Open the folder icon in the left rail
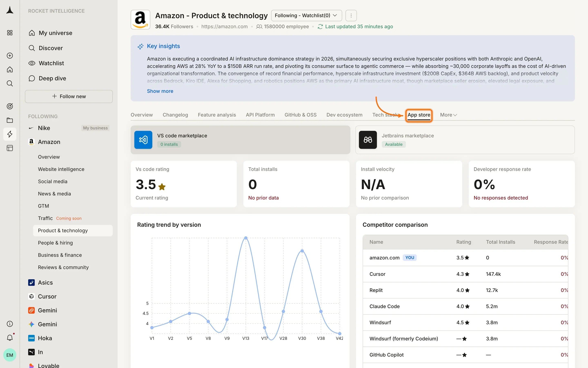Screen dimensions: 588x368 click(10, 120)
